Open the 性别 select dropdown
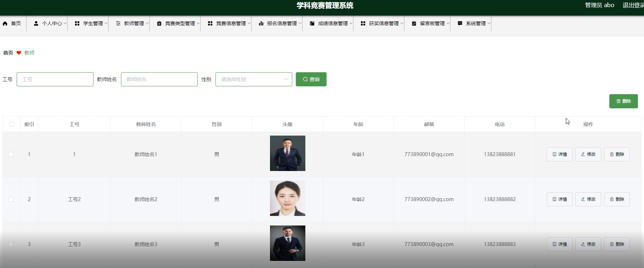644x268 pixels. pos(254,79)
